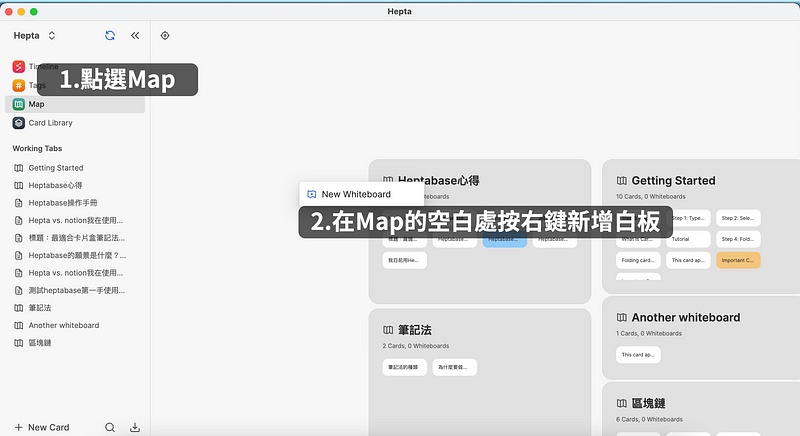Click the New Card button
800x436 pixels.
(42, 427)
